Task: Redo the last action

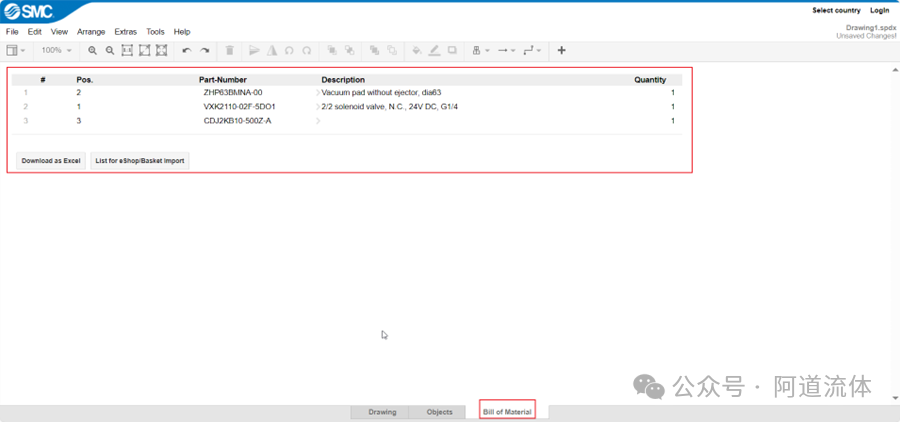Action: click(204, 51)
